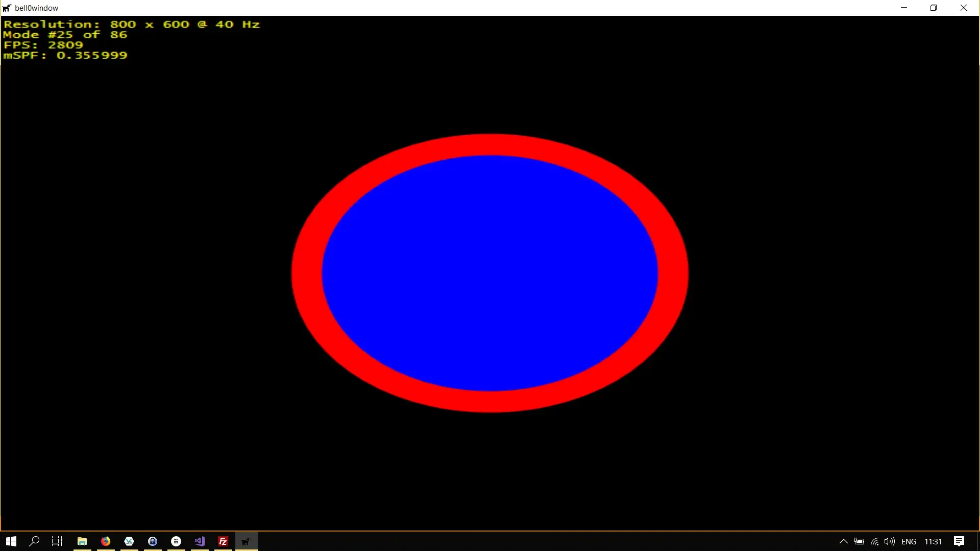Open the 11:31 clock calendar flyout
This screenshot has width=980, height=551.
tap(933, 541)
